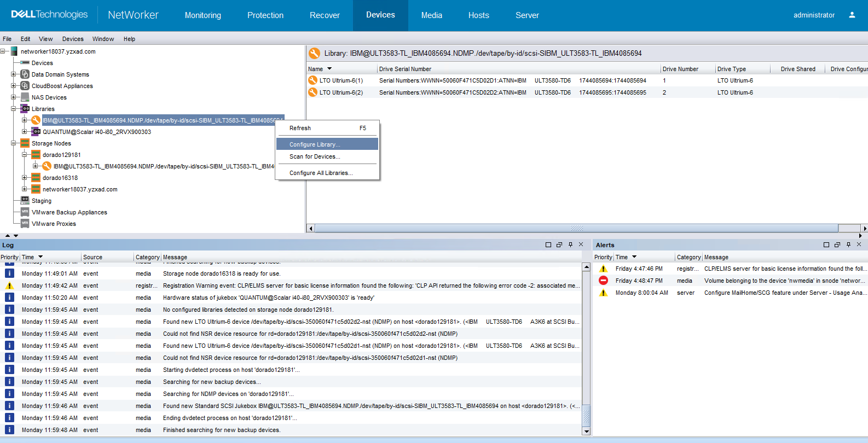This screenshot has height=443, width=868.
Task: Click the Drive Serial Number column header
Action: (518, 69)
